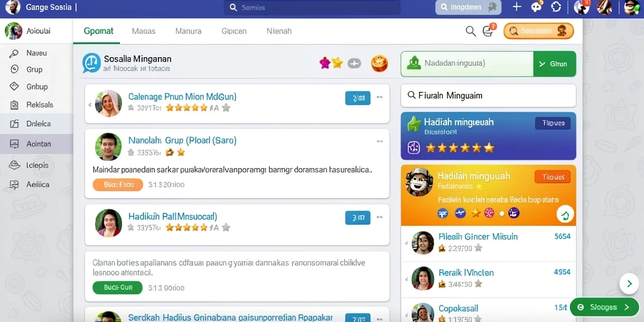The width and height of the screenshot is (644, 322).
Task: Focus the Fiuraln Minguaim search field
Action: [x=488, y=96]
